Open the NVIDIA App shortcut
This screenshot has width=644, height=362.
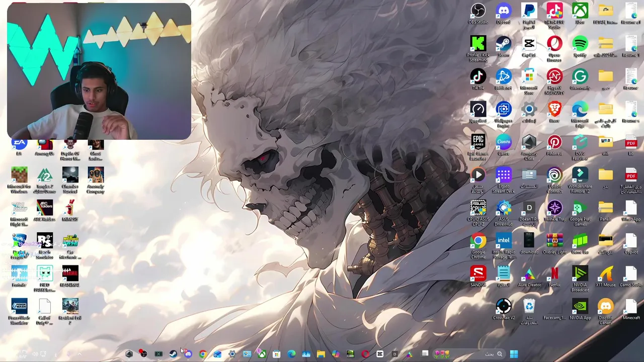(580, 310)
